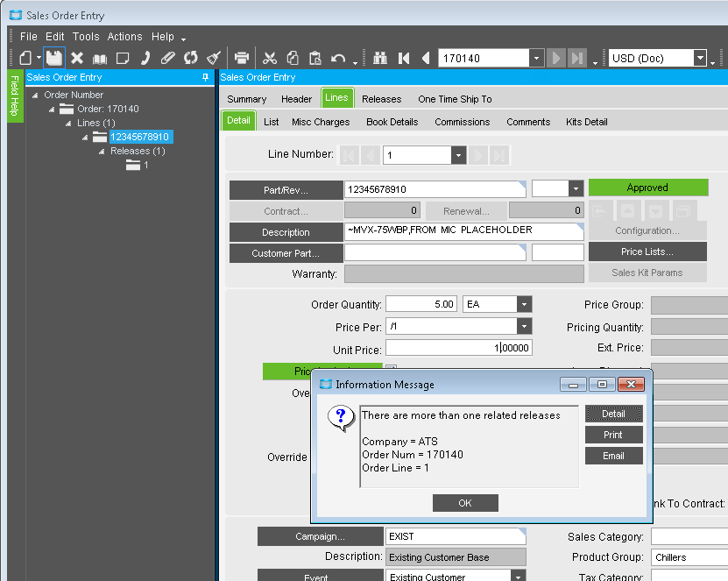The width and height of the screenshot is (728, 581).
Task: Open the Actions menu
Action: click(x=124, y=37)
